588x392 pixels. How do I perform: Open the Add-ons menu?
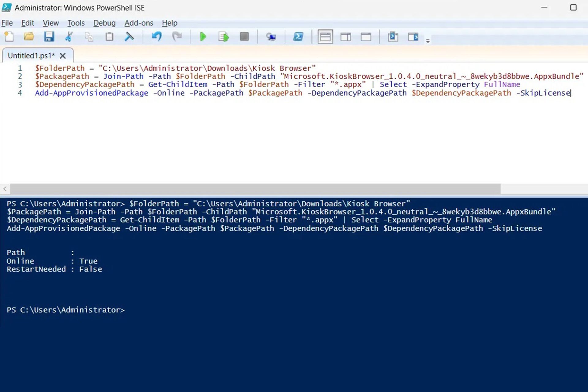pos(139,23)
